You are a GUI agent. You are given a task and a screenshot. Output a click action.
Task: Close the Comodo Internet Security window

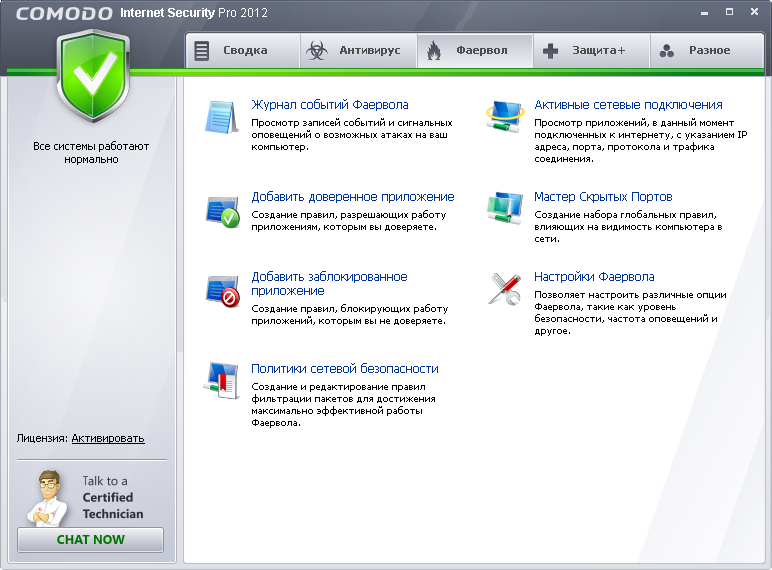pyautogui.click(x=754, y=12)
